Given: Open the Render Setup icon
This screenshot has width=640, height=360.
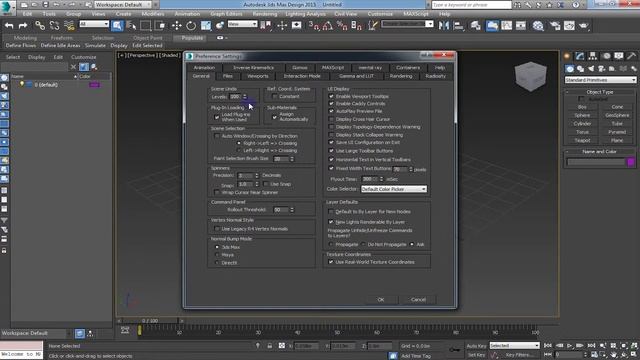Looking at the screenshot, I should [555, 25].
